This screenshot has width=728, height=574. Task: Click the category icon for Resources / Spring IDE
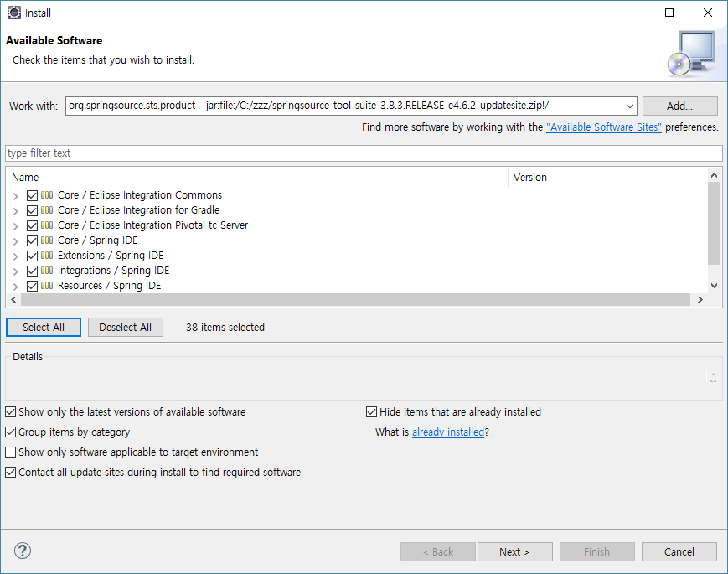(x=47, y=286)
